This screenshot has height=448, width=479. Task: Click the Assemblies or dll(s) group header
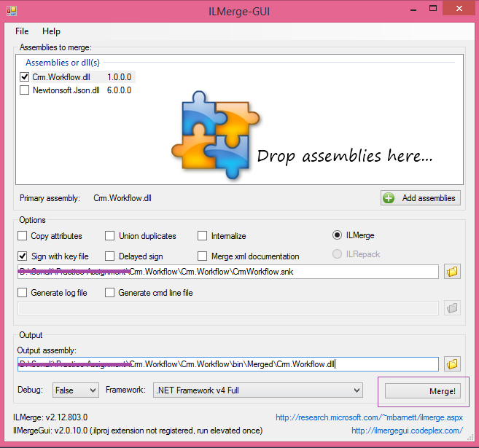tap(63, 63)
